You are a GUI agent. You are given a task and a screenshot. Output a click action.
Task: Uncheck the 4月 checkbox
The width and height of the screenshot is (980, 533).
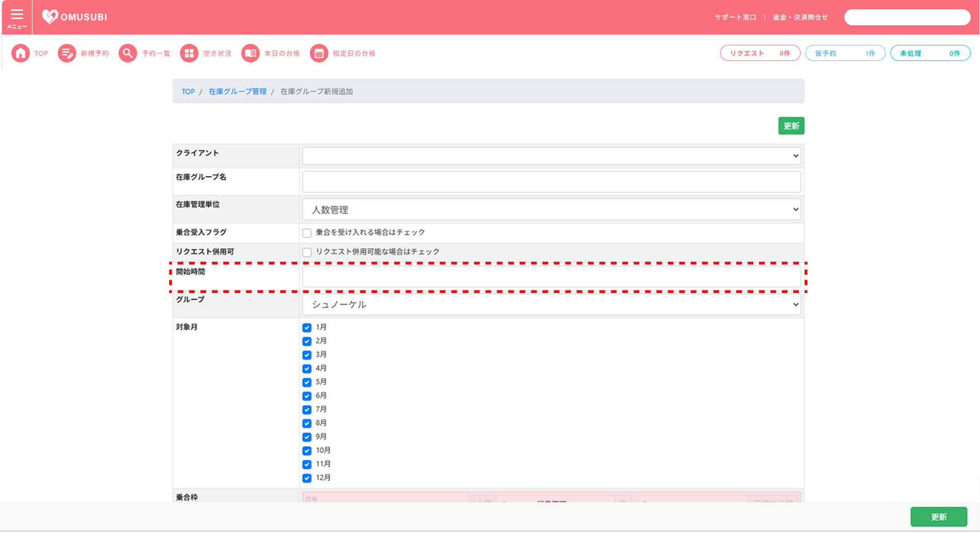pos(307,368)
